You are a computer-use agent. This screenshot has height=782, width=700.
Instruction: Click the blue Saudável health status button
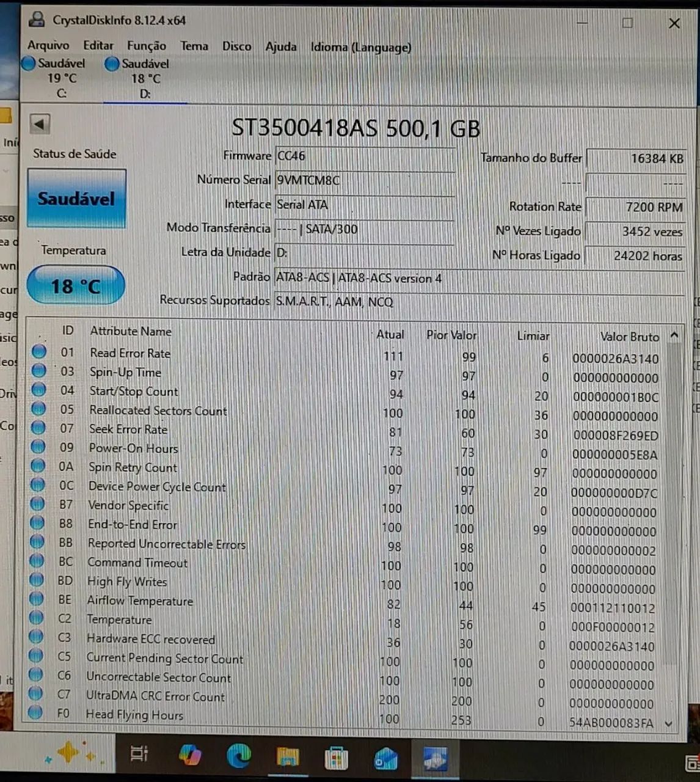coord(76,199)
